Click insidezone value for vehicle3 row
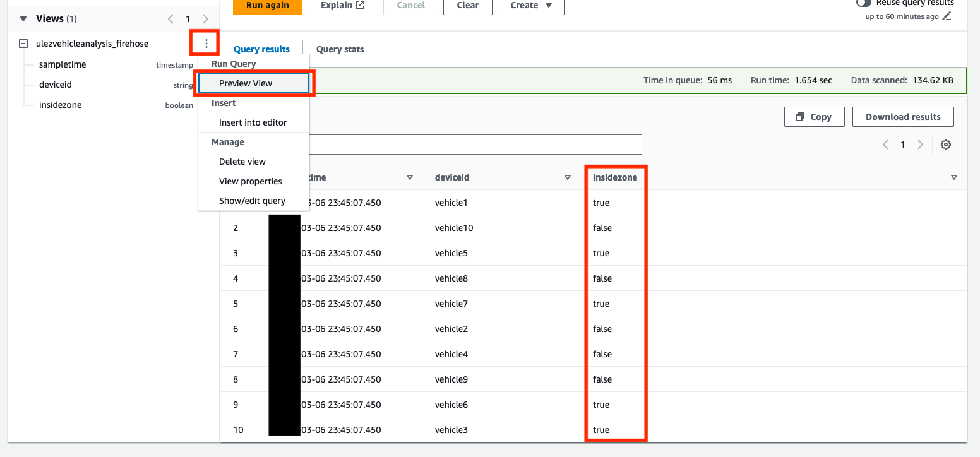 click(601, 430)
